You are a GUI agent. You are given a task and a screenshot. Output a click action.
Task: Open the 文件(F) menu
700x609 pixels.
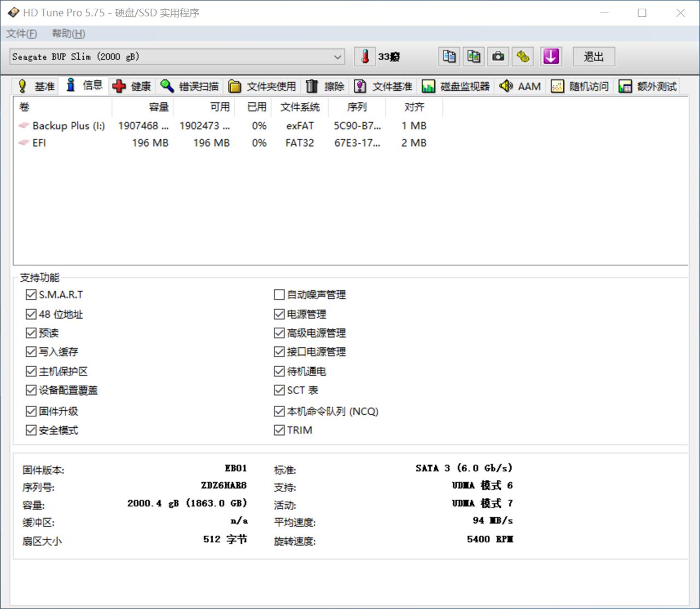[21, 34]
